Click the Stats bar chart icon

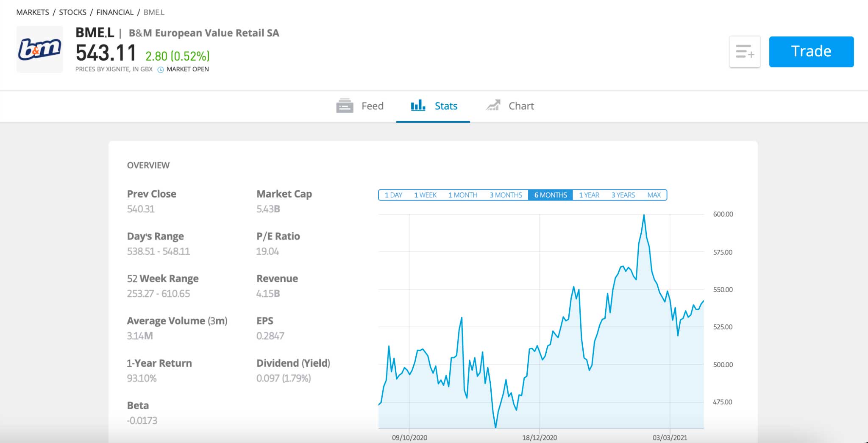pos(418,105)
